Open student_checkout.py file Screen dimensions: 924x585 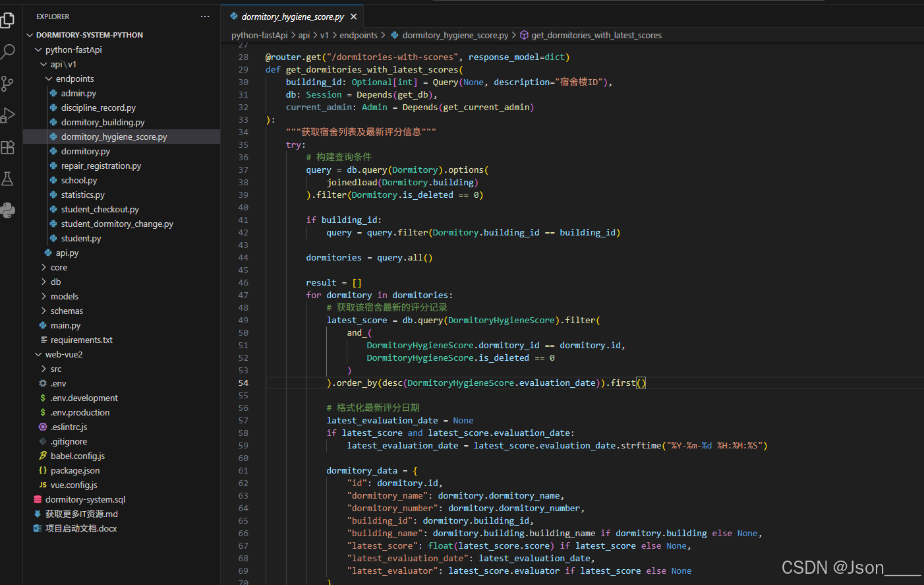[122, 209]
